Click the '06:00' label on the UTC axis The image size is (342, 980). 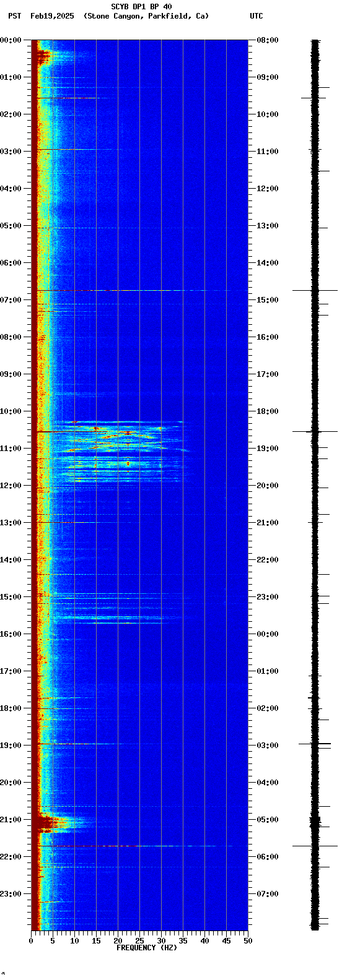pyautogui.click(x=268, y=857)
